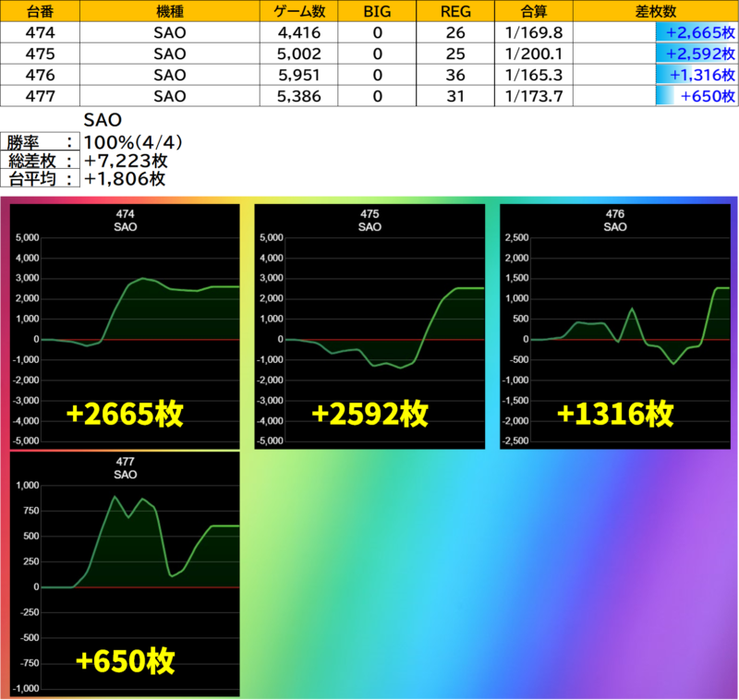Click the 合算 column header
This screenshot has width=739, height=700.
tap(534, 11)
